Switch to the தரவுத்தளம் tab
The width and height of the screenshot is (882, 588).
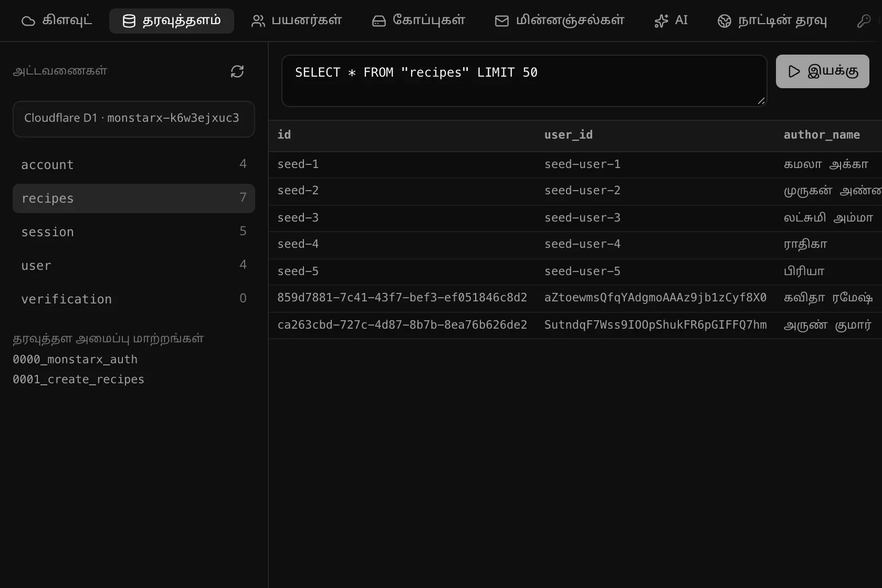pos(172,21)
